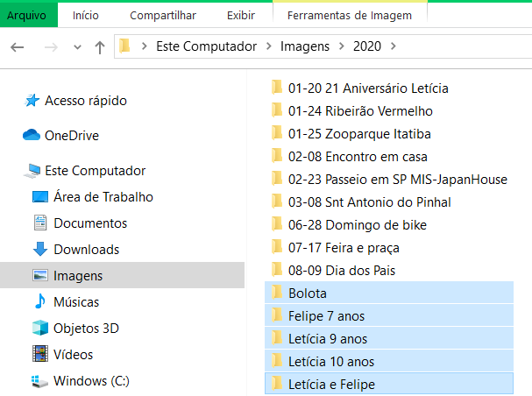Click Este Computador in address bar
This screenshot has width=532, height=396.
[206, 46]
